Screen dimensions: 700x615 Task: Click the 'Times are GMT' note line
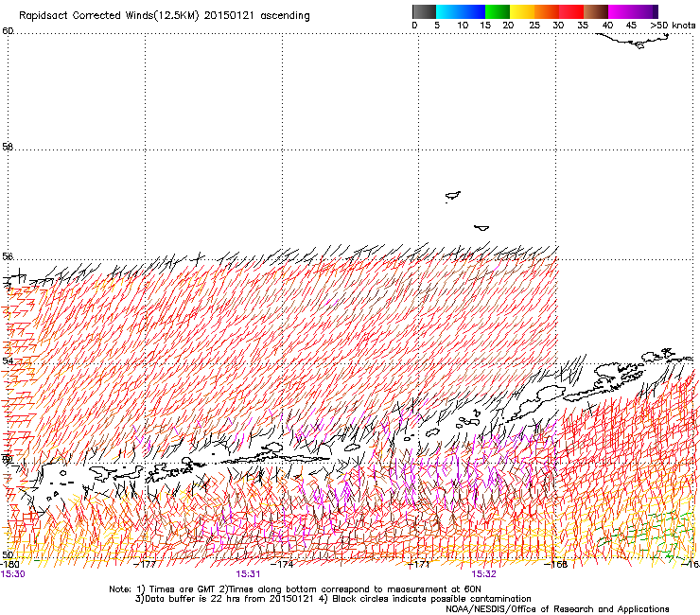[x=295, y=589]
